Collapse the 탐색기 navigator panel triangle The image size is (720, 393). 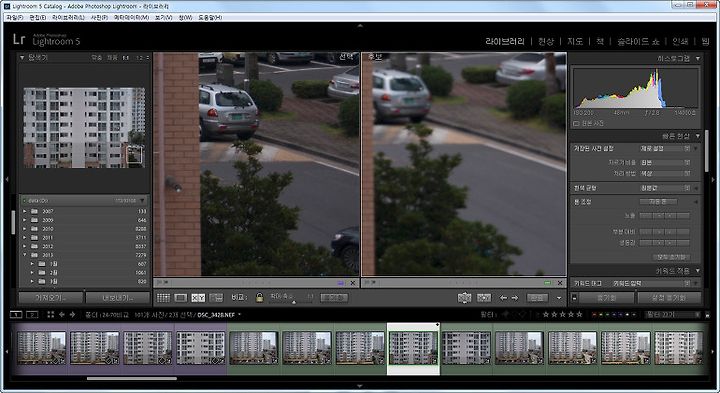tap(22, 57)
